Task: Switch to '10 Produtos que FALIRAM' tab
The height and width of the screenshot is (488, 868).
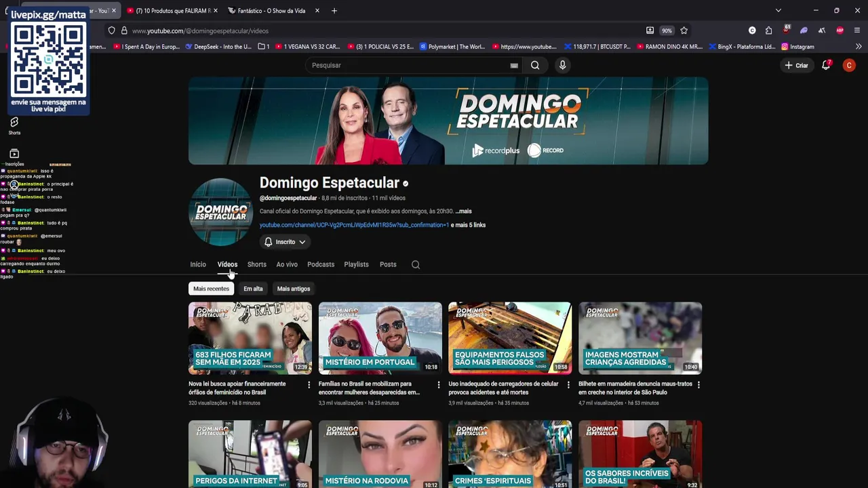Action: (x=172, y=11)
